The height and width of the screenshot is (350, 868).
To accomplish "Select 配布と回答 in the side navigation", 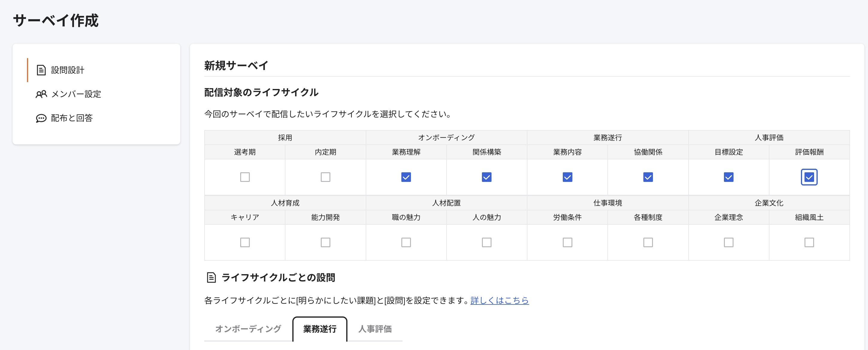I will click(x=72, y=118).
